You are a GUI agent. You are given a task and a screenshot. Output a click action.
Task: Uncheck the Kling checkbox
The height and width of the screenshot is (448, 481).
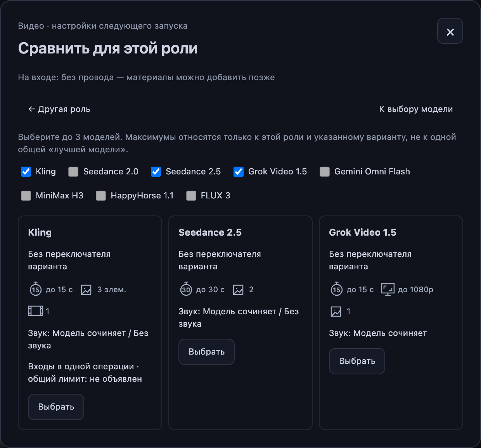[26, 172]
